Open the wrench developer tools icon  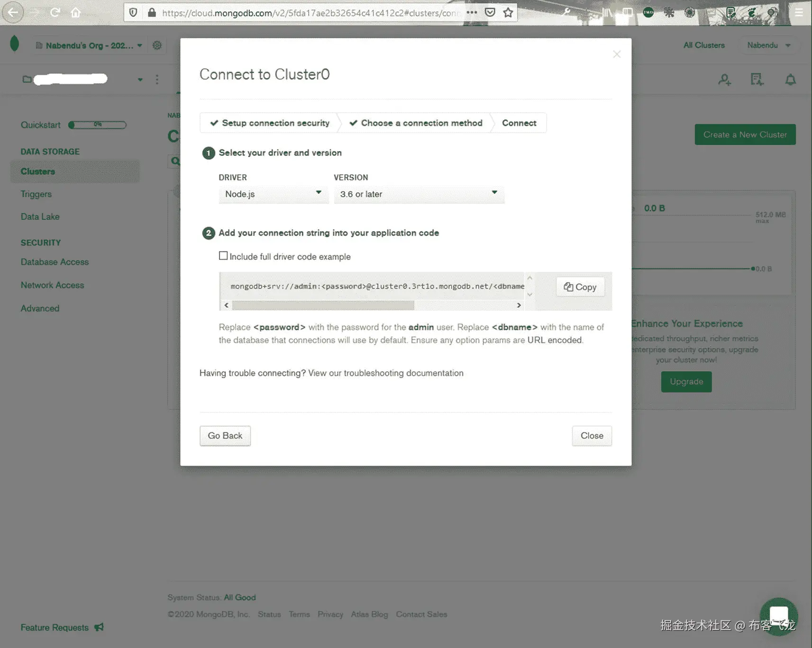point(566,12)
